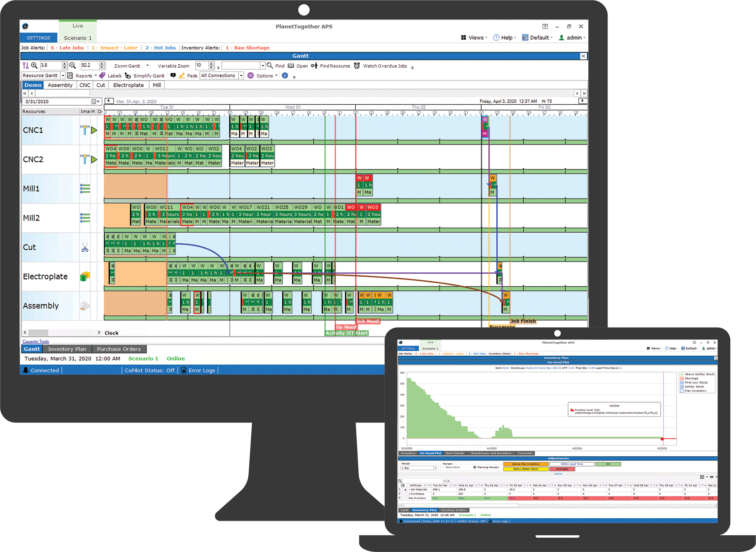Click the Assembly resource gloves icon

pos(85,305)
